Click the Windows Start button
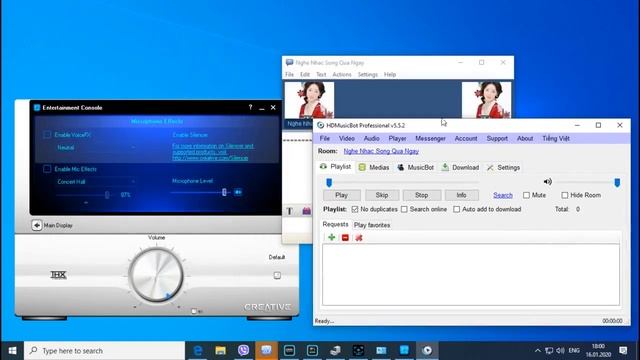This screenshot has width=640, height=360. tap(12, 350)
